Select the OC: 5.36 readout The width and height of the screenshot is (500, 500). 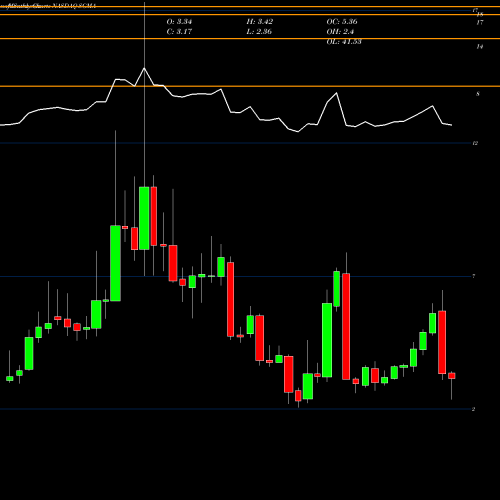[342, 22]
